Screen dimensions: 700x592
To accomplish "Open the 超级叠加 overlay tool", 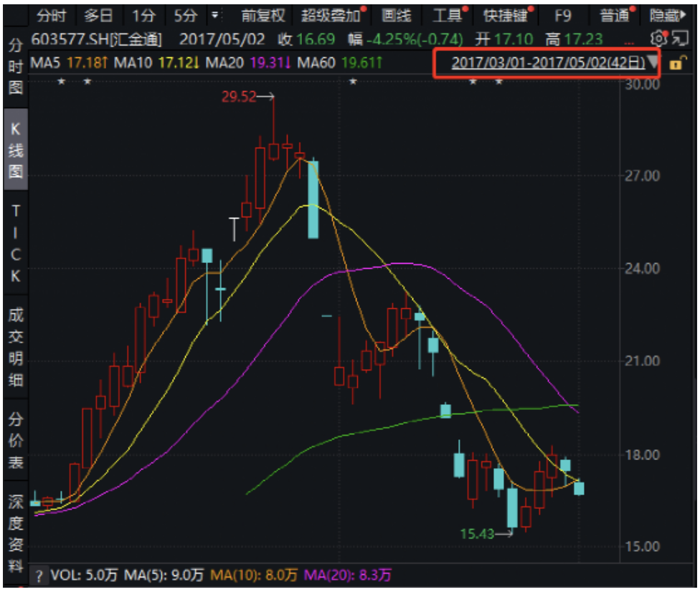I will (x=331, y=15).
